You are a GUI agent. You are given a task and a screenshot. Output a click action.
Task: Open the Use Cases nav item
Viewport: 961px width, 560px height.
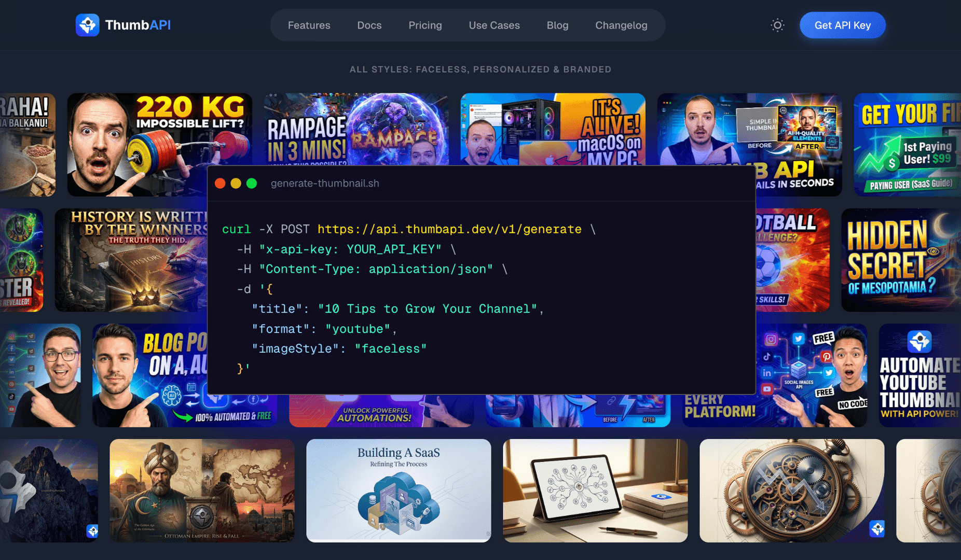tap(494, 25)
